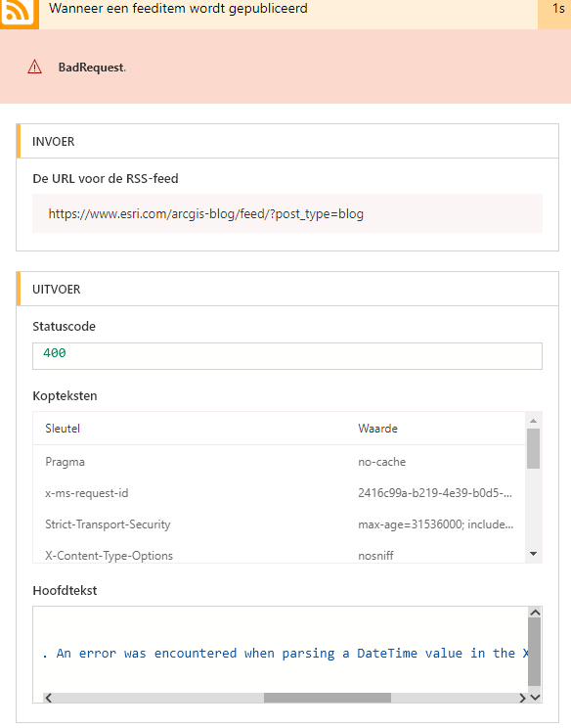This screenshot has height=728, width=571.
Task: Click the red warning triangle icon
Action: pyautogui.click(x=35, y=68)
